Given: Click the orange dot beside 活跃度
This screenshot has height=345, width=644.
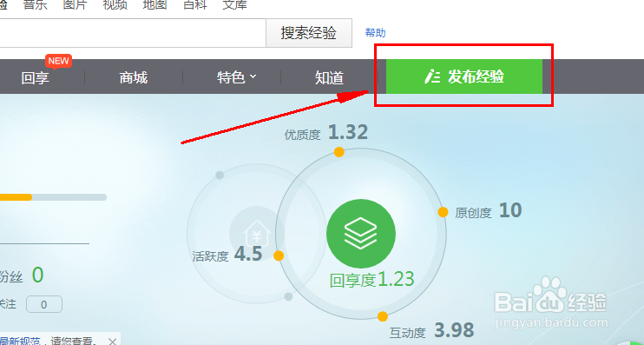Looking at the screenshot, I should tap(279, 255).
